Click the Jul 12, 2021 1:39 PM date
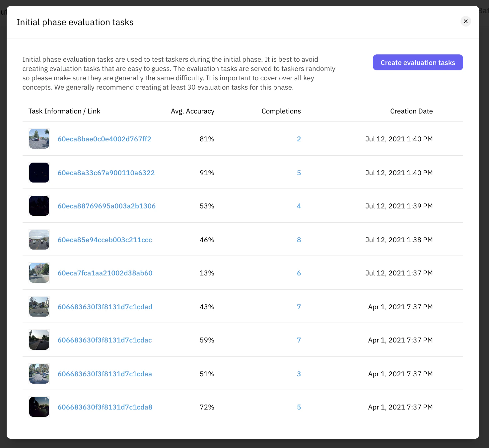This screenshot has width=489, height=448. coord(399,206)
